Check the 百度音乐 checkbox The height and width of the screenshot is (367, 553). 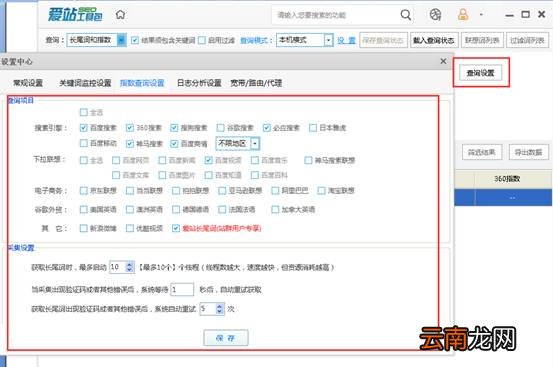(255, 160)
